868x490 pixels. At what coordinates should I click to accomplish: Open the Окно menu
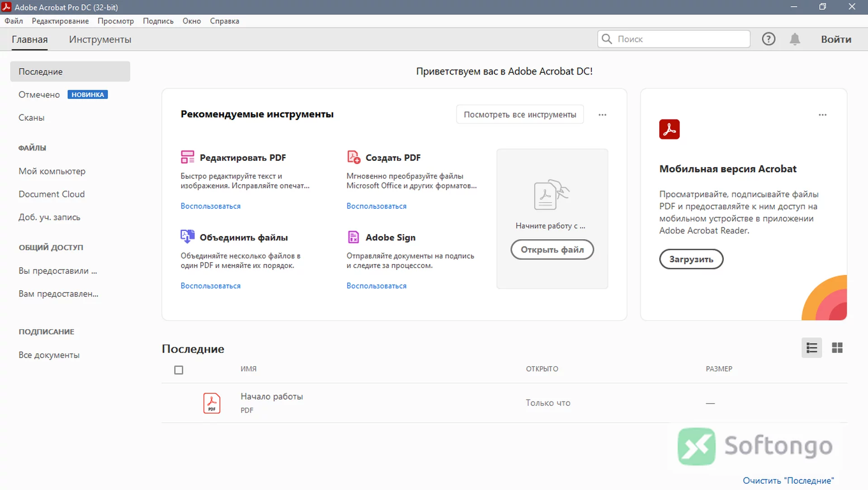[192, 21]
